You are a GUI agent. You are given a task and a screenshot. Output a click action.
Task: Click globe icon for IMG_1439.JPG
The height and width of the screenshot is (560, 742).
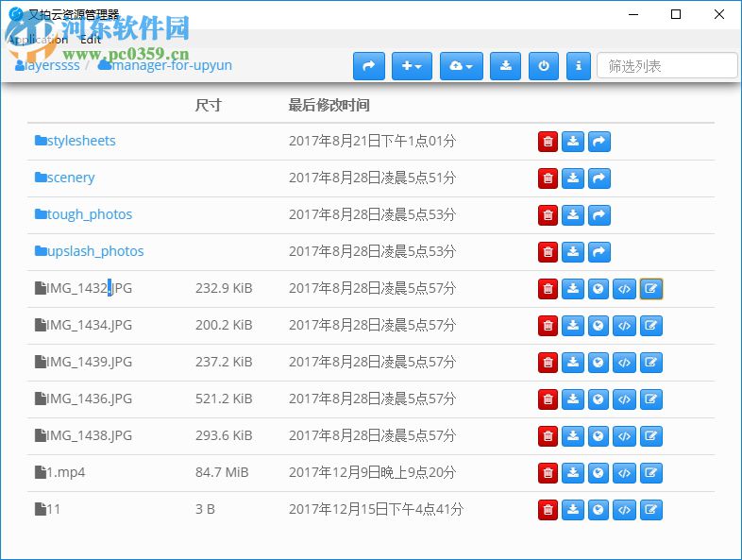[599, 363]
